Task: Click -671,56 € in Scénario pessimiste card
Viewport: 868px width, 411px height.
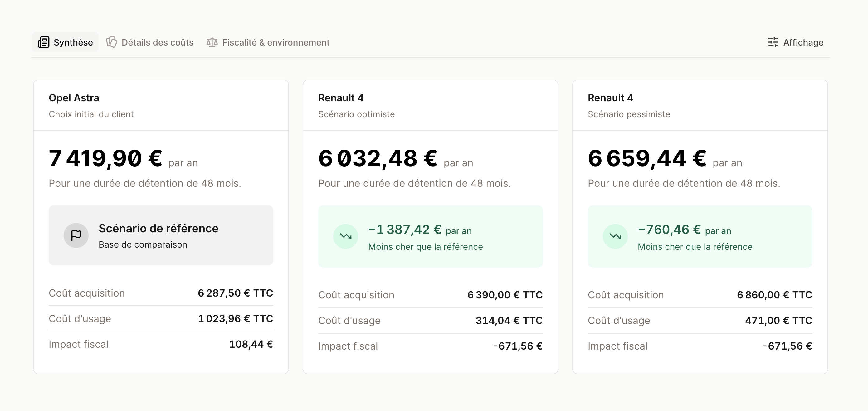Action: click(x=788, y=346)
